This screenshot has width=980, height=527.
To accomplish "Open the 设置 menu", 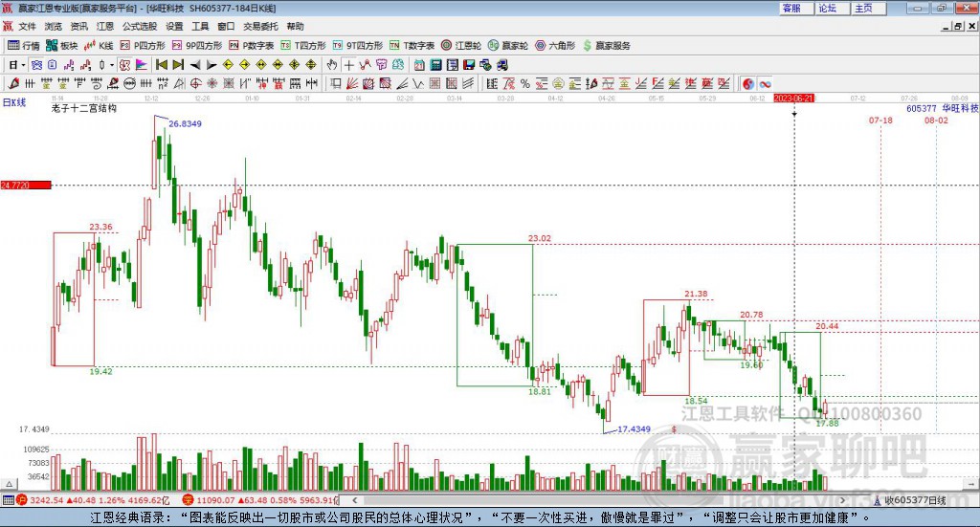I will coord(174,26).
